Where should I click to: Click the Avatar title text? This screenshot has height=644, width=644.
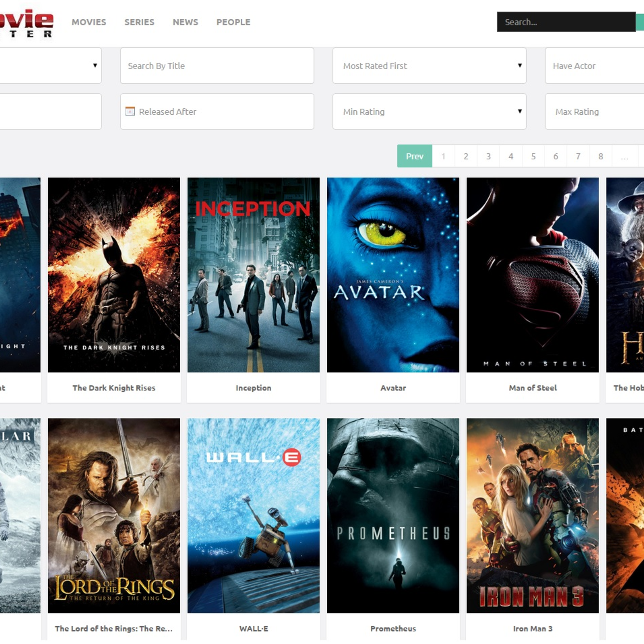393,388
